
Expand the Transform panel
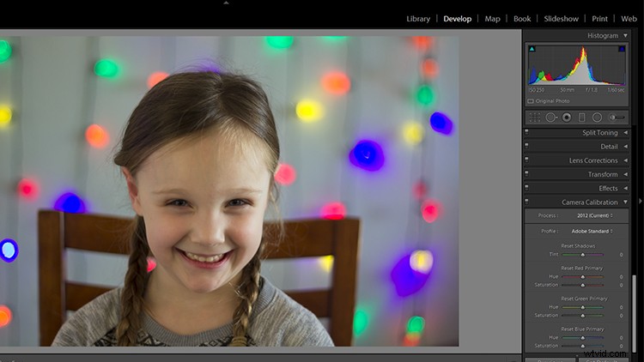click(625, 174)
